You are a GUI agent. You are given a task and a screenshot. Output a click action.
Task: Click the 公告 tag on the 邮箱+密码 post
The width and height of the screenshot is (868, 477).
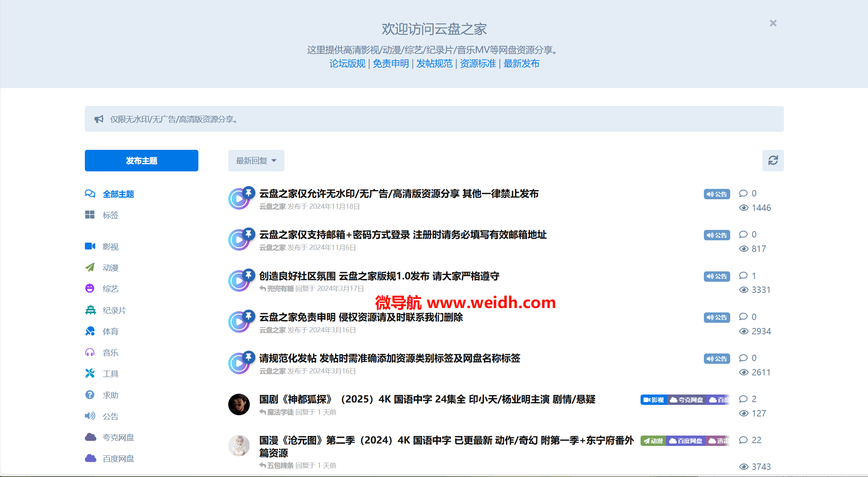[x=717, y=235]
